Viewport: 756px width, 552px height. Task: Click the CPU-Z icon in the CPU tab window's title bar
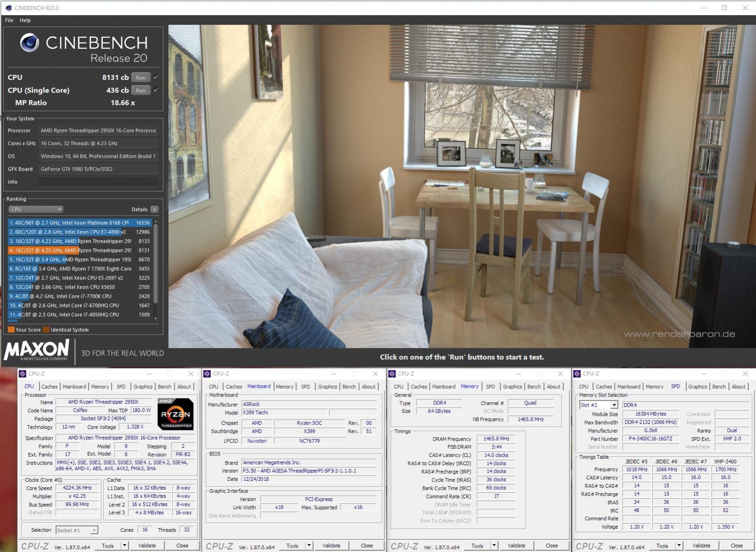click(x=23, y=374)
